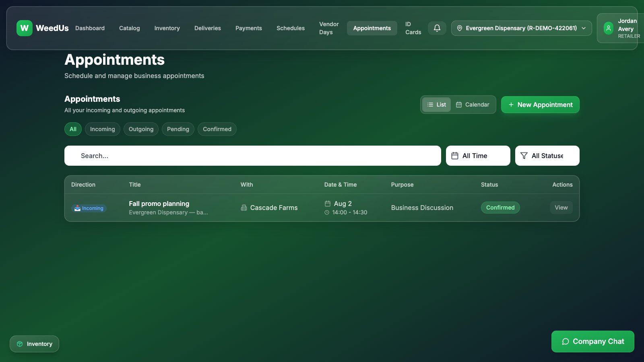This screenshot has width=644, height=362.
Task: Open the notifications bell
Action: [437, 28]
